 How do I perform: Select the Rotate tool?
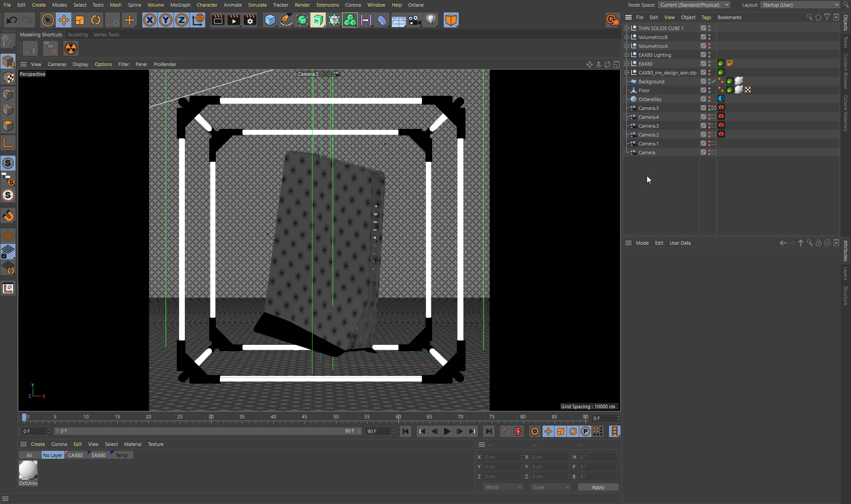(96, 20)
